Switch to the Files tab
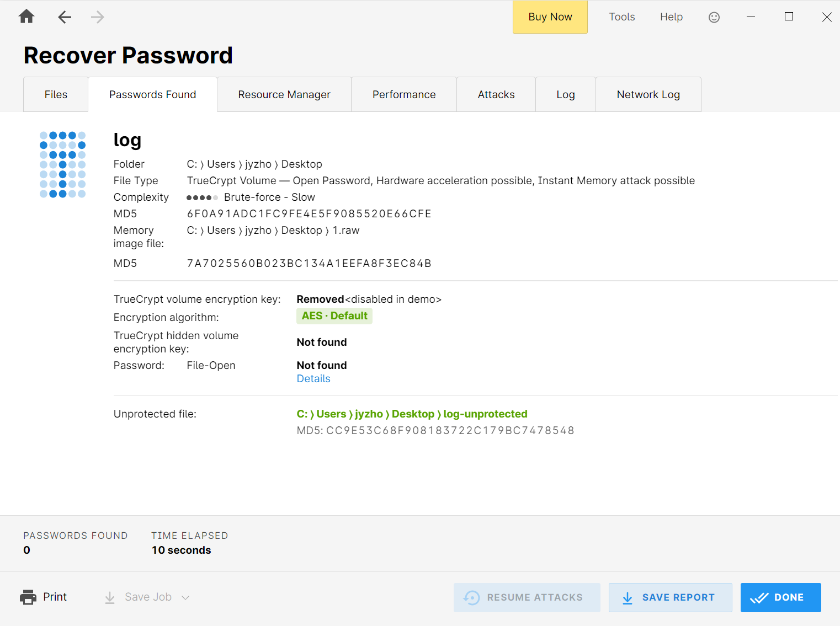Screen dimensions: 840x626 pos(56,95)
